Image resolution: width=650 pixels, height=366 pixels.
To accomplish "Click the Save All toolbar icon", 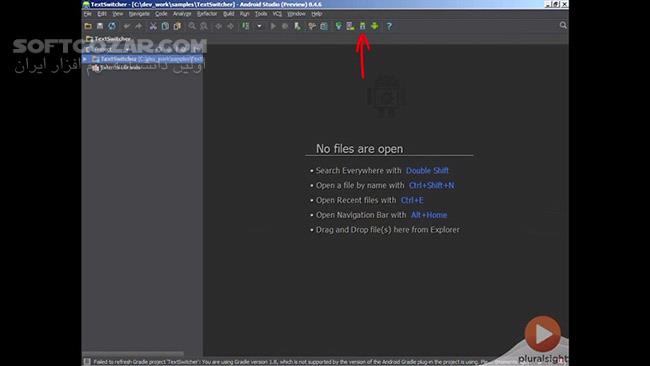I will click(x=100, y=26).
